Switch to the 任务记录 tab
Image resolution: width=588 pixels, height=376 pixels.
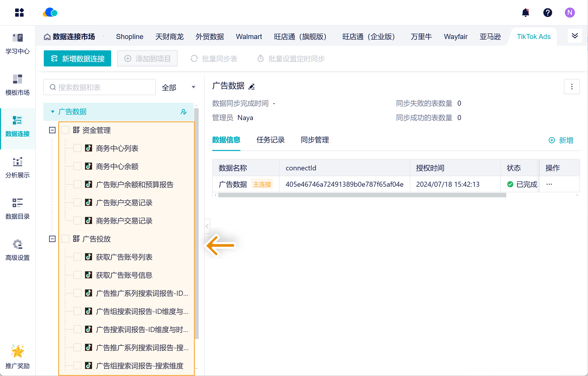270,140
